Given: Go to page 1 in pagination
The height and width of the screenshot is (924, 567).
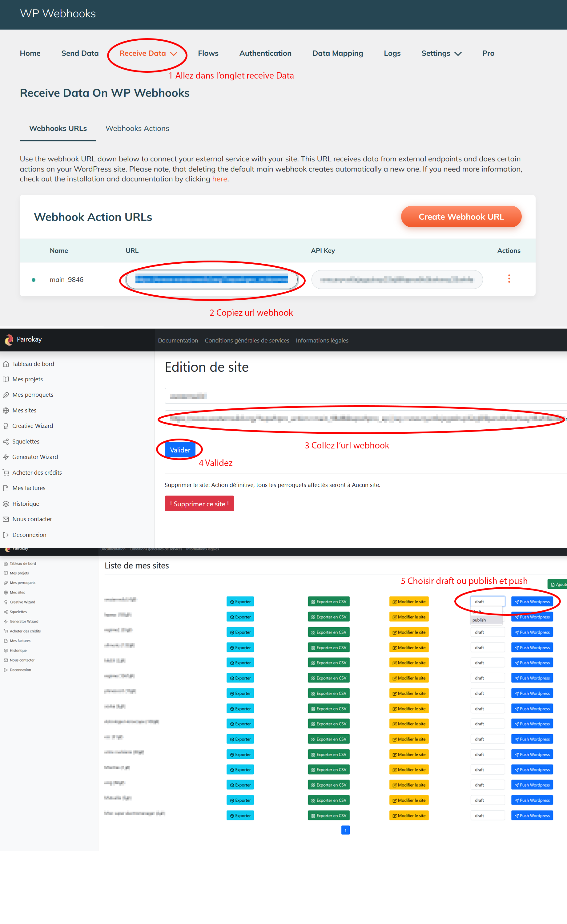Looking at the screenshot, I should [x=345, y=830].
